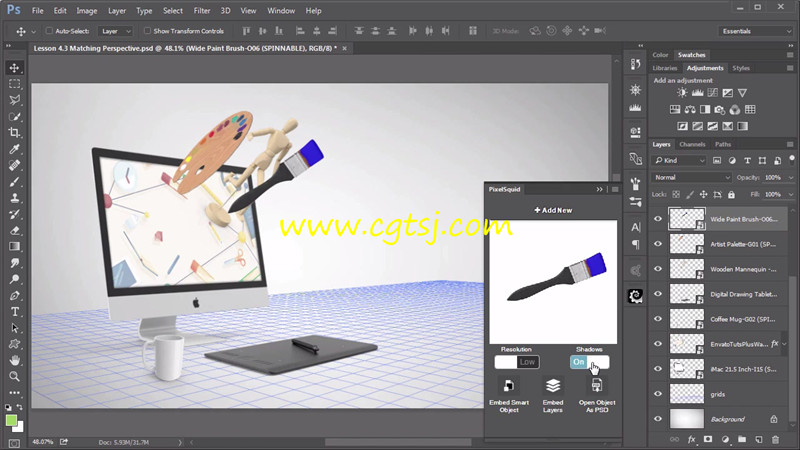
Task: Switch to the Paths tab
Action: pos(723,144)
